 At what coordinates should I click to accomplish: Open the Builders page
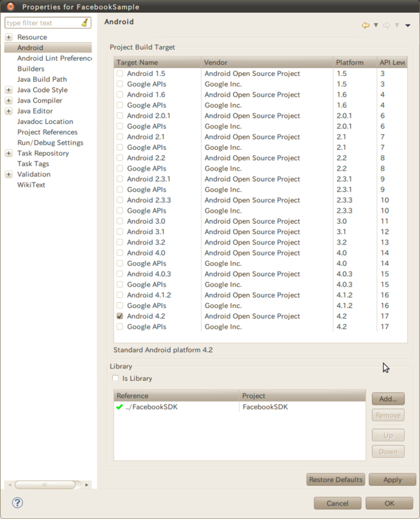(31, 69)
